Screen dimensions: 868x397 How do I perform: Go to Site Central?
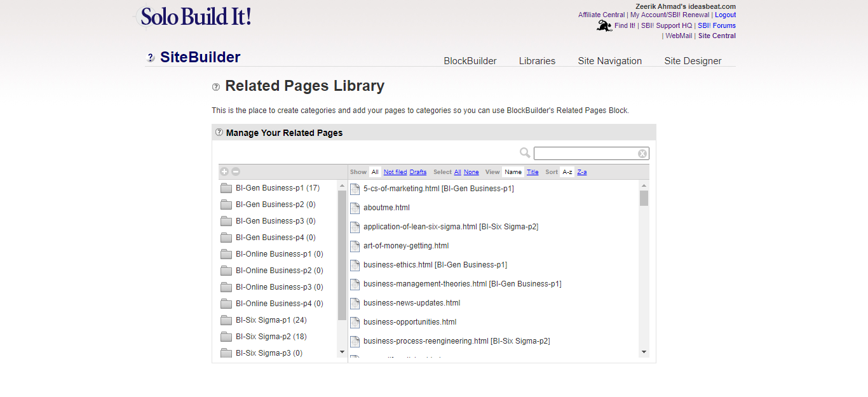717,36
